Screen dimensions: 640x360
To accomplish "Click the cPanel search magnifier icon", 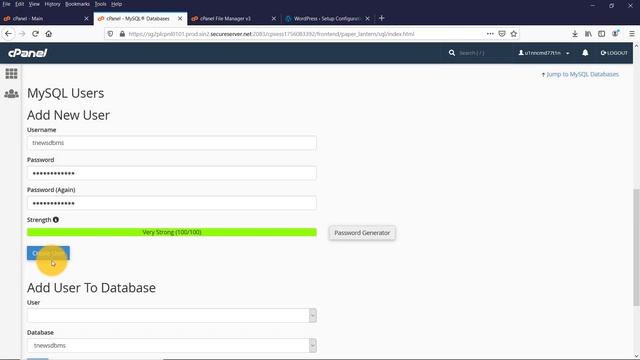I will point(452,53).
